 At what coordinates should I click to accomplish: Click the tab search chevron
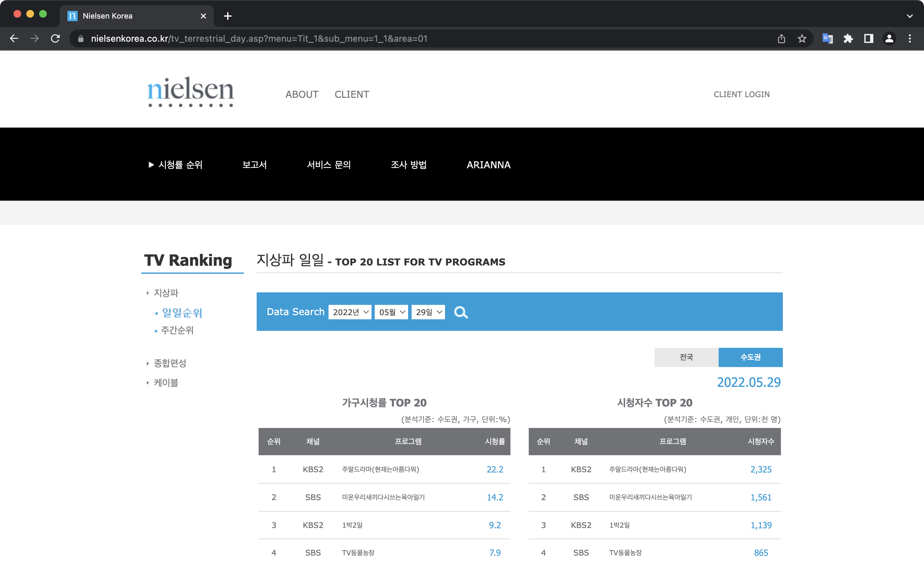tap(910, 16)
